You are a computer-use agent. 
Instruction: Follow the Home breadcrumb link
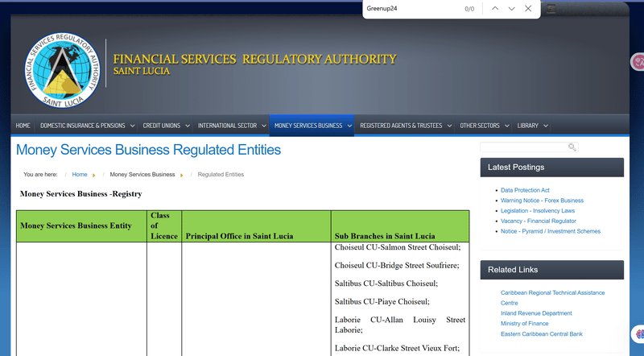pos(80,174)
